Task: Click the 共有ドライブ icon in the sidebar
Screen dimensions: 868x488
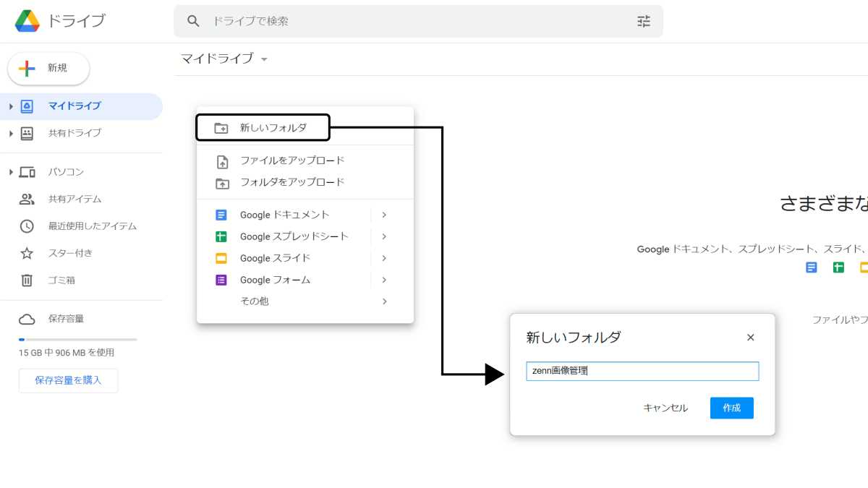Action: pyautogui.click(x=27, y=133)
